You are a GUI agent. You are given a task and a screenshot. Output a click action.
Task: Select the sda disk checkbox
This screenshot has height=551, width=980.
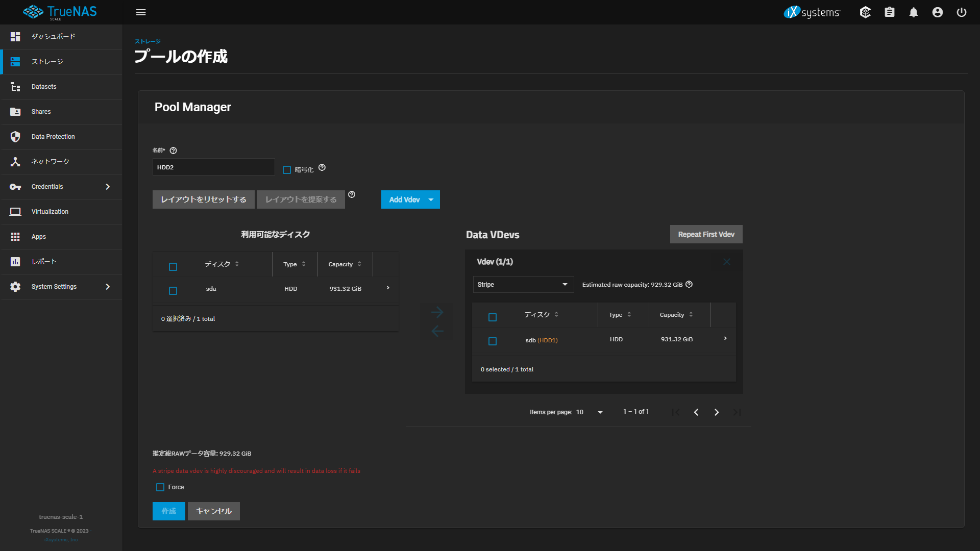point(173,291)
